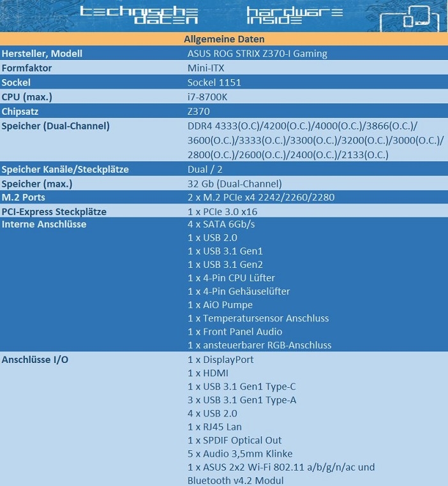This screenshot has width=448, height=486.
Task: Click the 'Bluetooth v4.2 Modul' line
Action: (235, 481)
